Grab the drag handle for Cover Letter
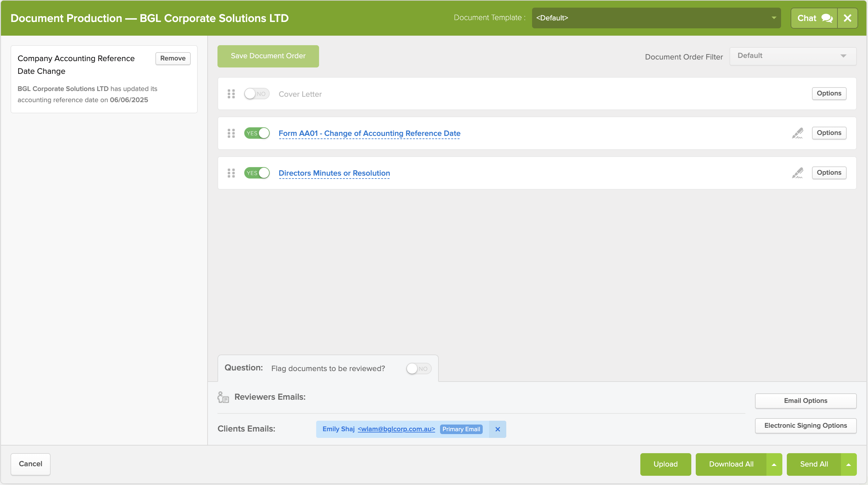This screenshot has height=485, width=868. 231,94
